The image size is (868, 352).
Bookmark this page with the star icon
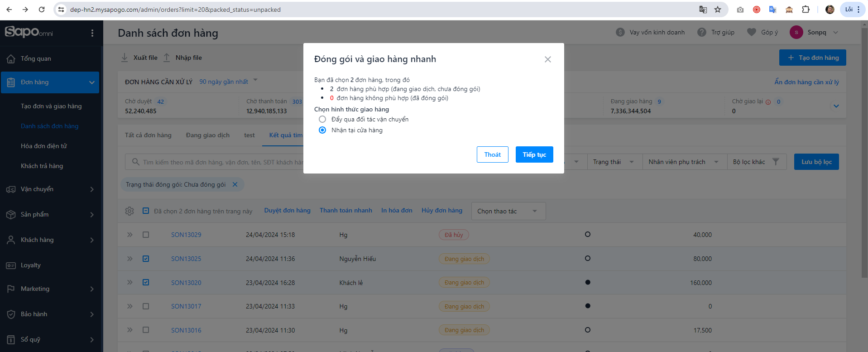718,10
